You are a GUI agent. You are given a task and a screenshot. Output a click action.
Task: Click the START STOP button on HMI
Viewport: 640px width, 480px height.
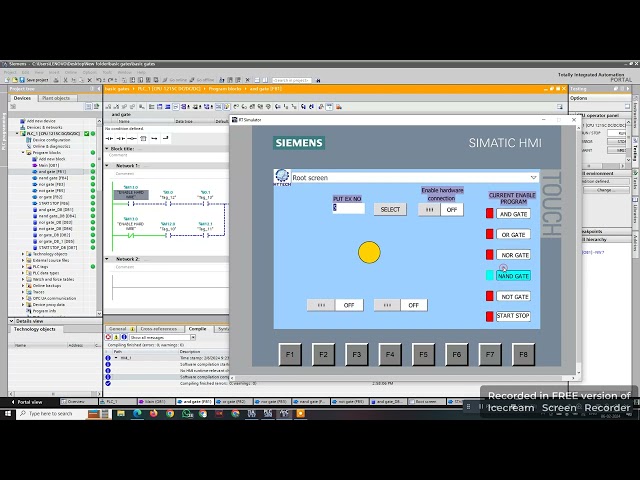tap(513, 316)
